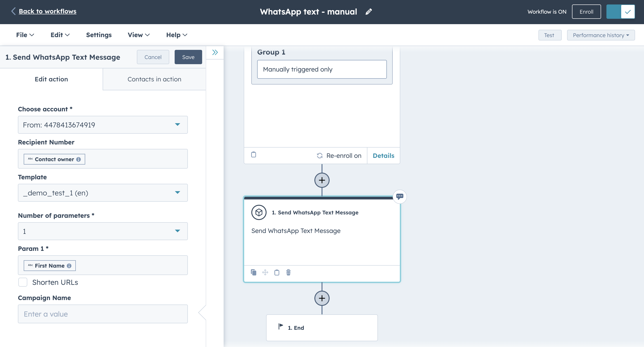
Task: Check the Shorten URLs checkbox
Action: (x=23, y=282)
